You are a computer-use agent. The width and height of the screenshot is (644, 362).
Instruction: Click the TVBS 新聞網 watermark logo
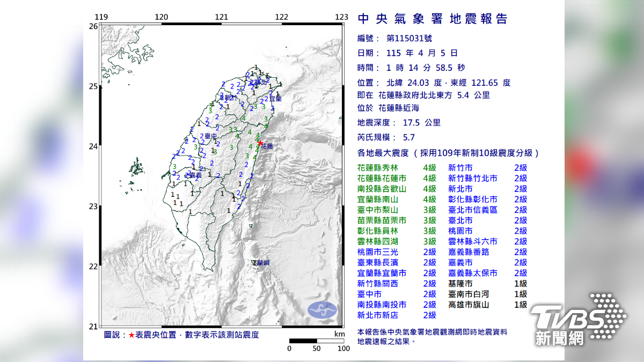pos(578,319)
